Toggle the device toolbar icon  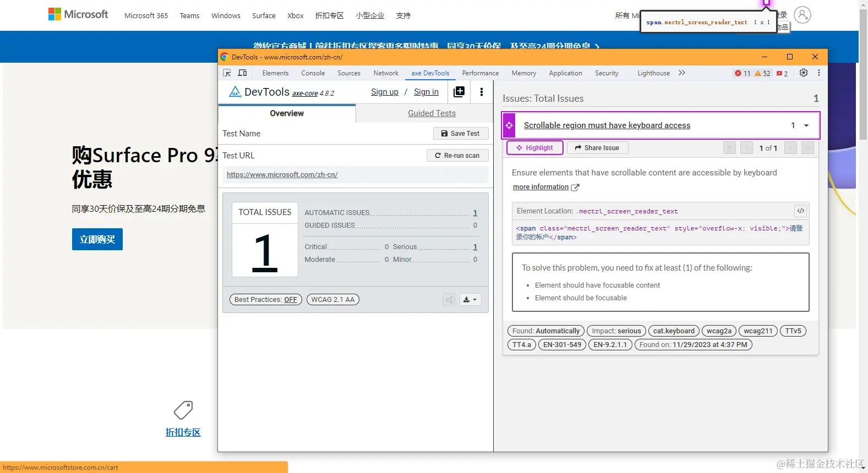pos(242,73)
